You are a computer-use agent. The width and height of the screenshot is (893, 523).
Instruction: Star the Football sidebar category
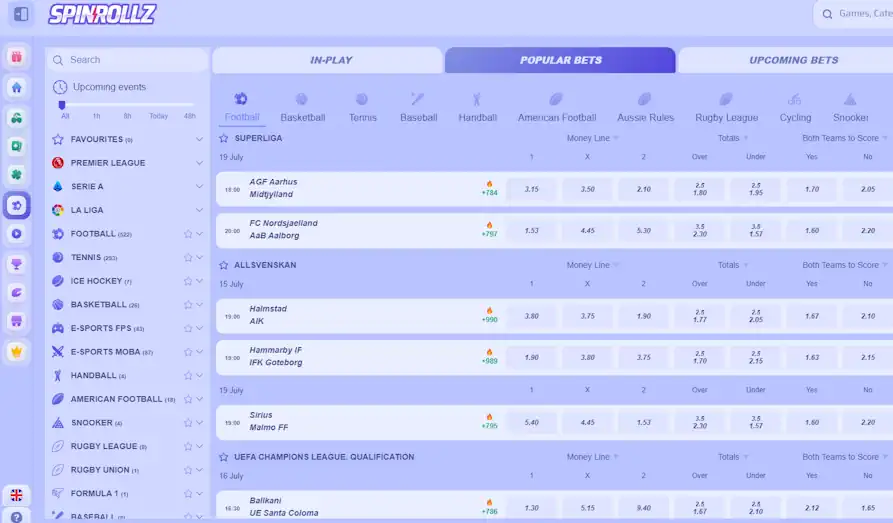click(188, 234)
